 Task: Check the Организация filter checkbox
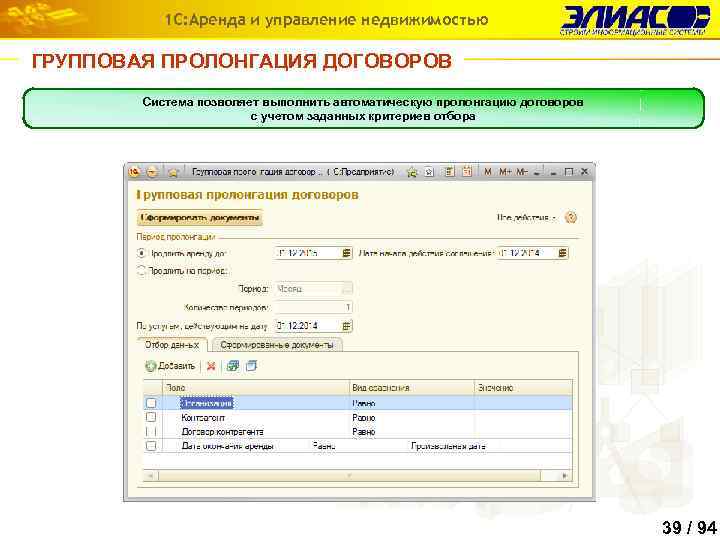151,403
